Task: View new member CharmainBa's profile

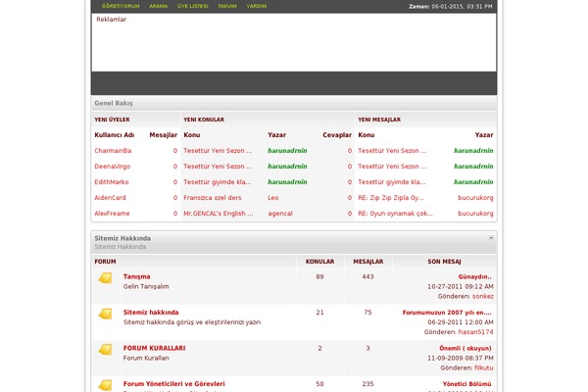Action: click(x=113, y=151)
